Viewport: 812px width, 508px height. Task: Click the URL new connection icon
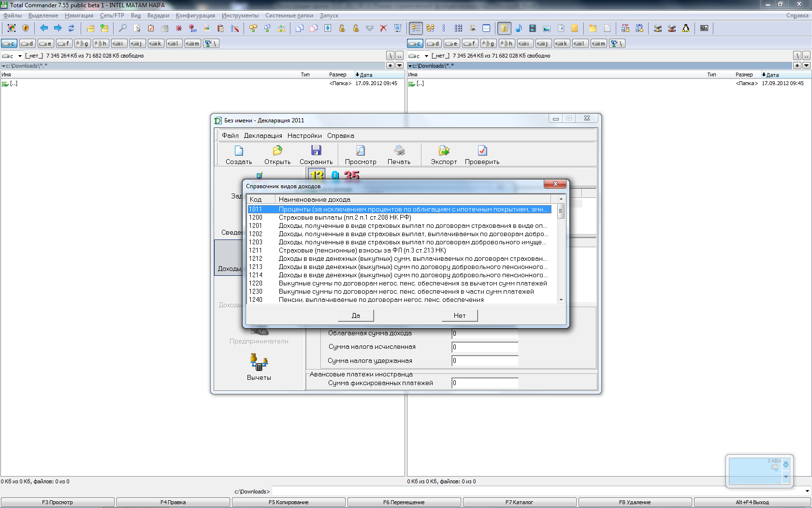(x=639, y=28)
